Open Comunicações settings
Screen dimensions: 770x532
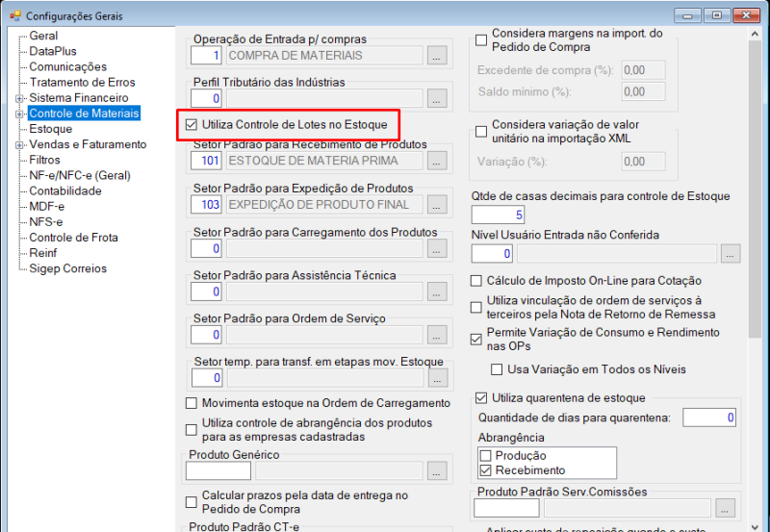tap(67, 66)
